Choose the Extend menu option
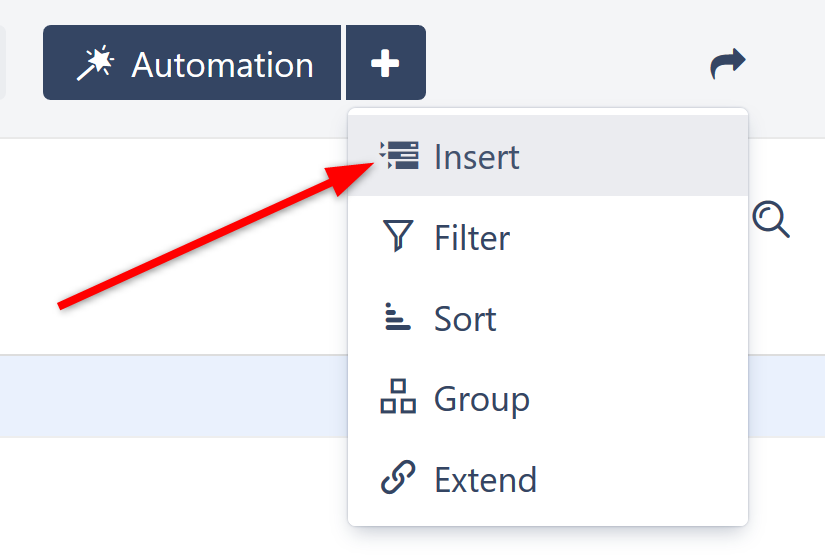The image size is (825, 555). point(485,480)
